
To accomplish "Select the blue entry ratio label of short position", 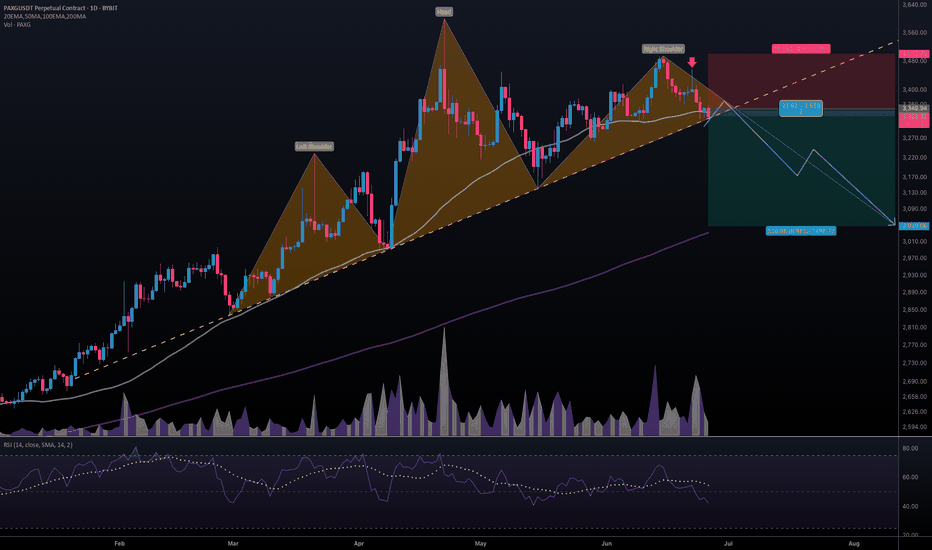I will [801, 108].
